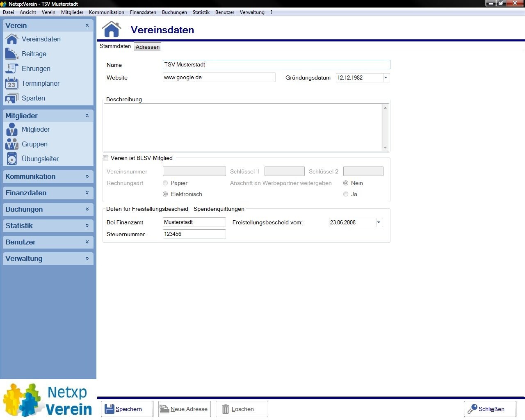Select the Elektronisch radio option

[x=165, y=194]
